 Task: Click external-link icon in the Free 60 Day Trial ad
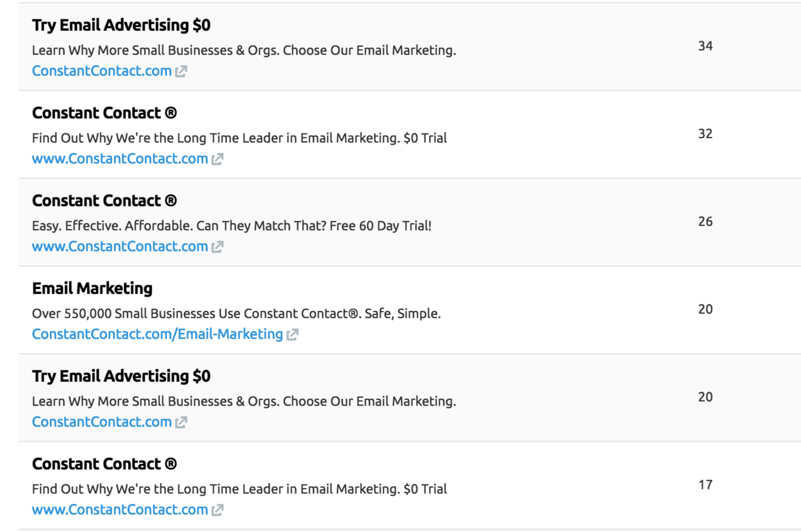click(x=217, y=247)
